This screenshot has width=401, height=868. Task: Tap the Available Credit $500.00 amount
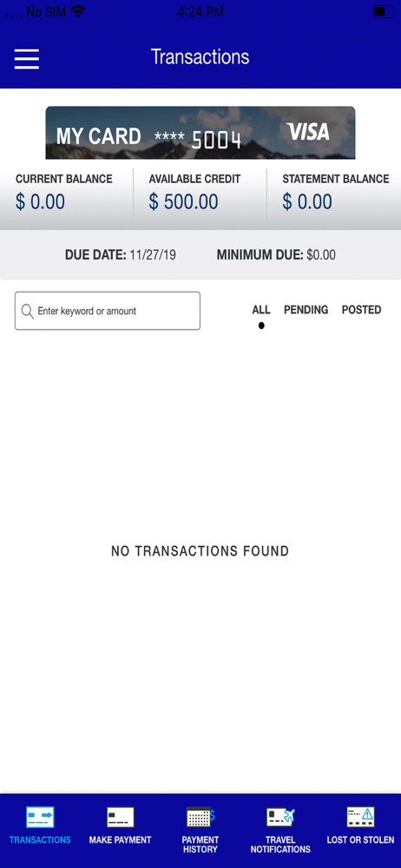point(183,202)
